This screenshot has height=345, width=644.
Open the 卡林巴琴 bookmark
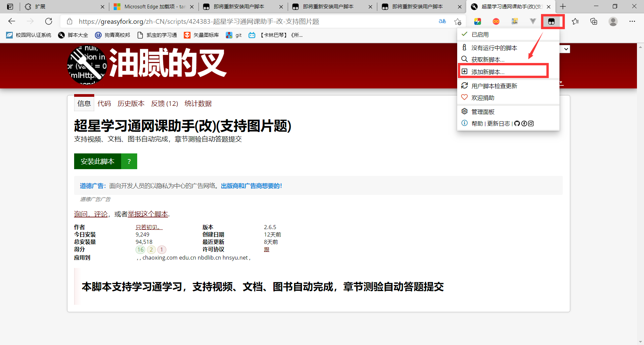(276, 35)
